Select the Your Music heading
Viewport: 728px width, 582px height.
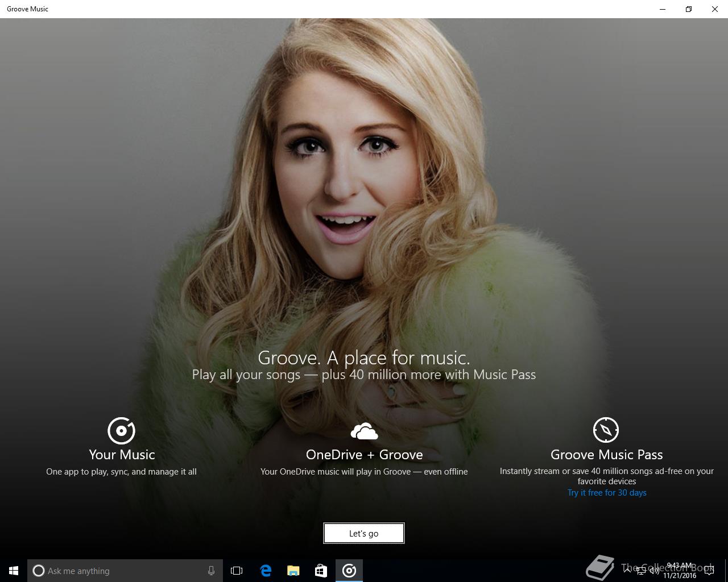pos(122,455)
